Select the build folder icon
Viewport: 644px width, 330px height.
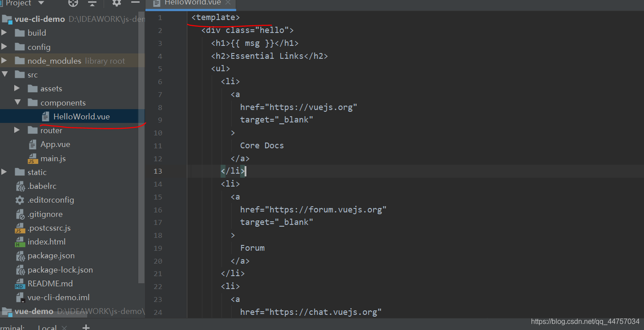(x=20, y=33)
